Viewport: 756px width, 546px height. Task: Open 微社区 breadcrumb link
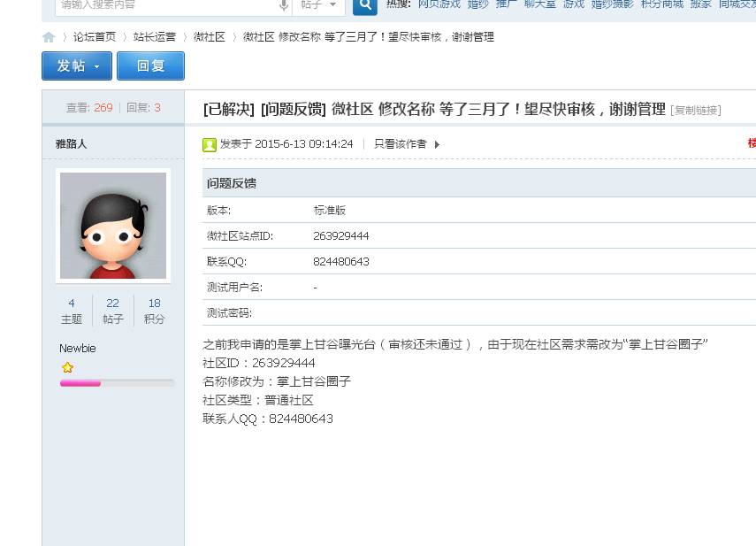[210, 37]
